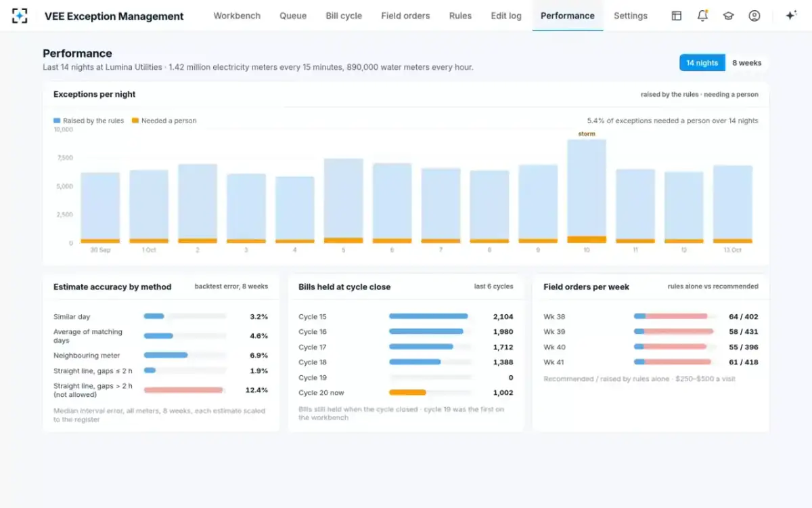The width and height of the screenshot is (812, 508).
Task: Open the layout panel icon
Action: 676,16
